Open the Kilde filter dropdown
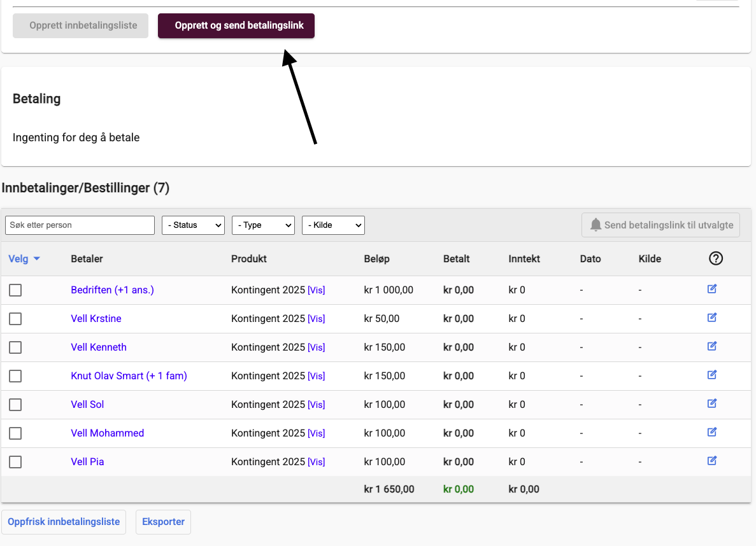Image resolution: width=756 pixels, height=546 pixels. pyautogui.click(x=332, y=225)
